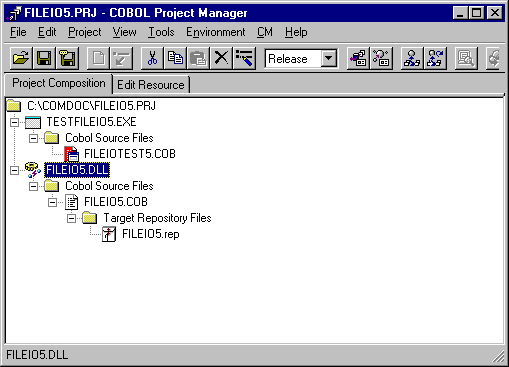Open the CM menu

[265, 32]
